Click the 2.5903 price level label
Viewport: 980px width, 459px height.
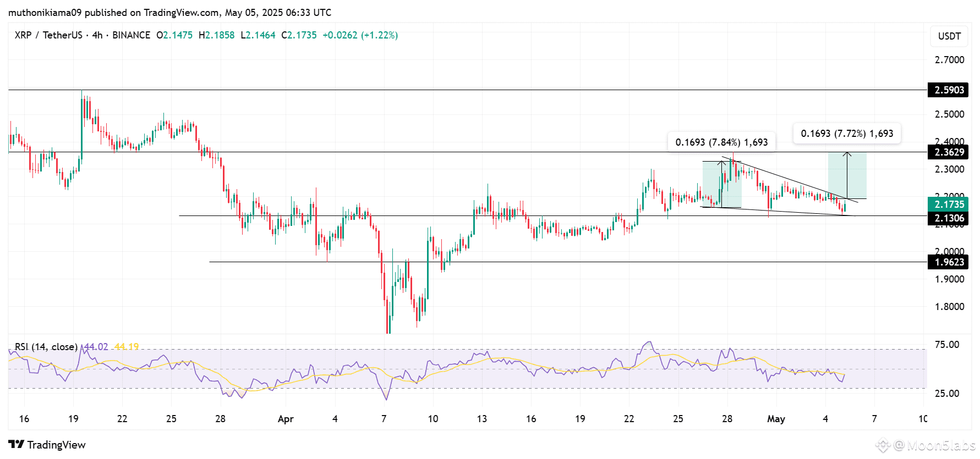click(x=949, y=90)
